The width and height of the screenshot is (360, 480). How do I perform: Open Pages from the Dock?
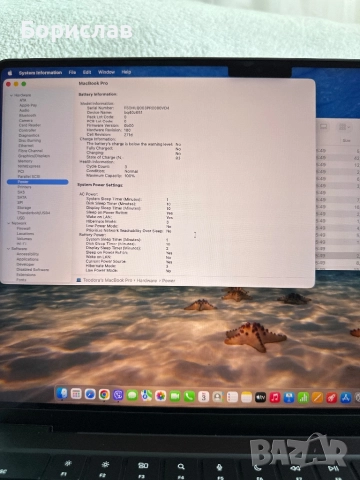pyautogui.click(x=317, y=398)
